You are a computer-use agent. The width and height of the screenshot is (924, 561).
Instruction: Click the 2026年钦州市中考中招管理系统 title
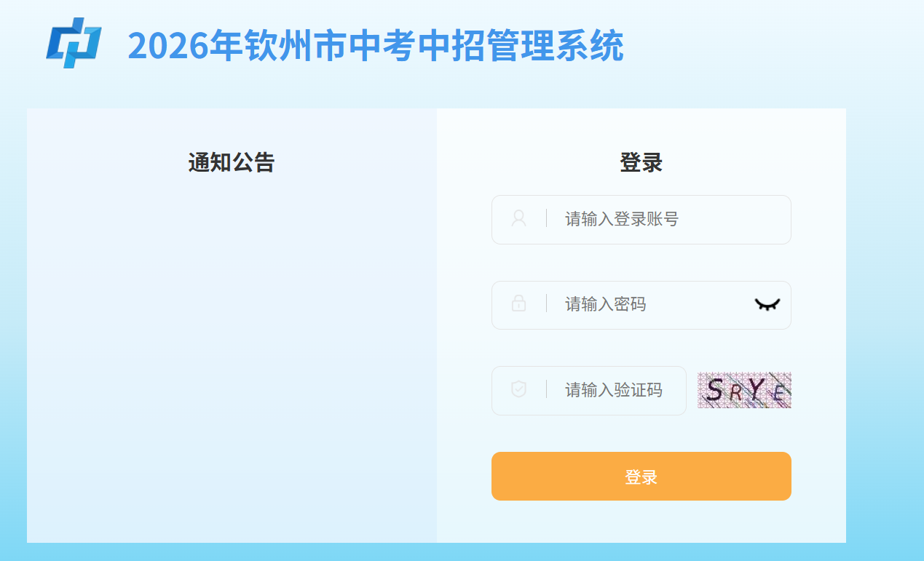(376, 46)
